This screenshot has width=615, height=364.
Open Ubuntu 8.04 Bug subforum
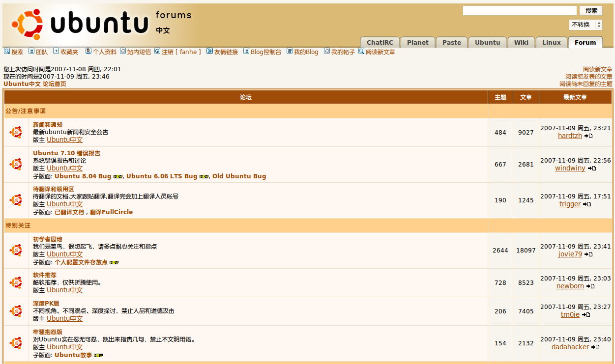click(x=83, y=176)
